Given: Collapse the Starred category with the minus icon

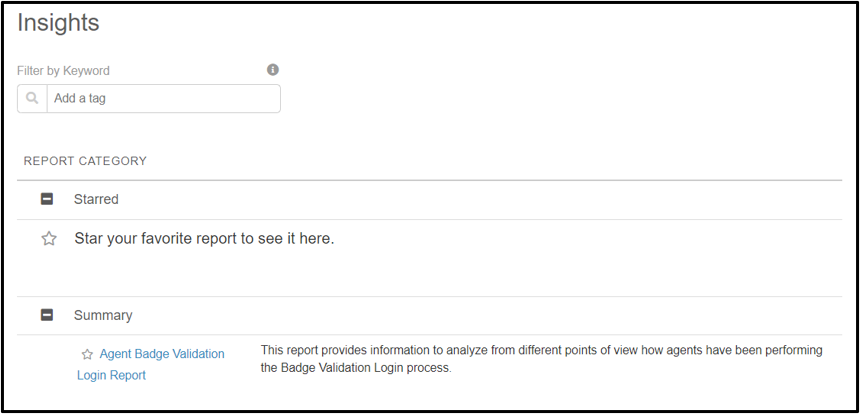Looking at the screenshot, I should [47, 199].
